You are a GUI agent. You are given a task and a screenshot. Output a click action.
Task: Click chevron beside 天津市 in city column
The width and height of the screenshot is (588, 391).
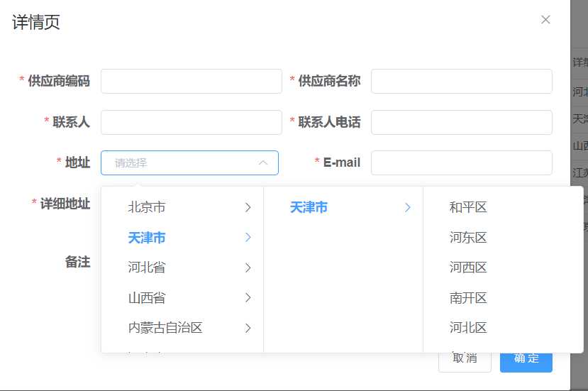(408, 207)
